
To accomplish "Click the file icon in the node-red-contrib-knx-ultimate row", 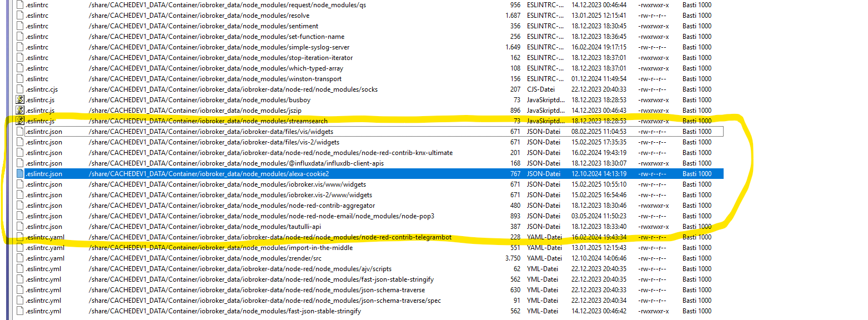I will click(x=21, y=153).
